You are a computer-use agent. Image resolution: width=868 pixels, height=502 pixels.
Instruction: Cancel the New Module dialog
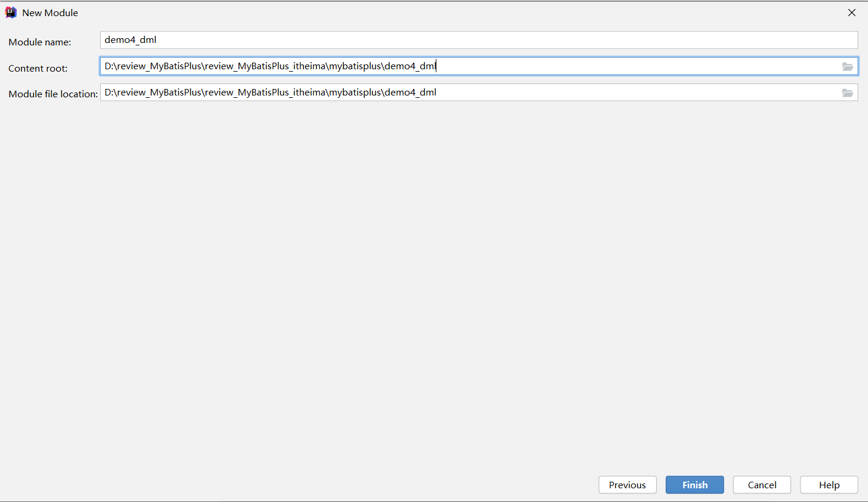coord(762,485)
